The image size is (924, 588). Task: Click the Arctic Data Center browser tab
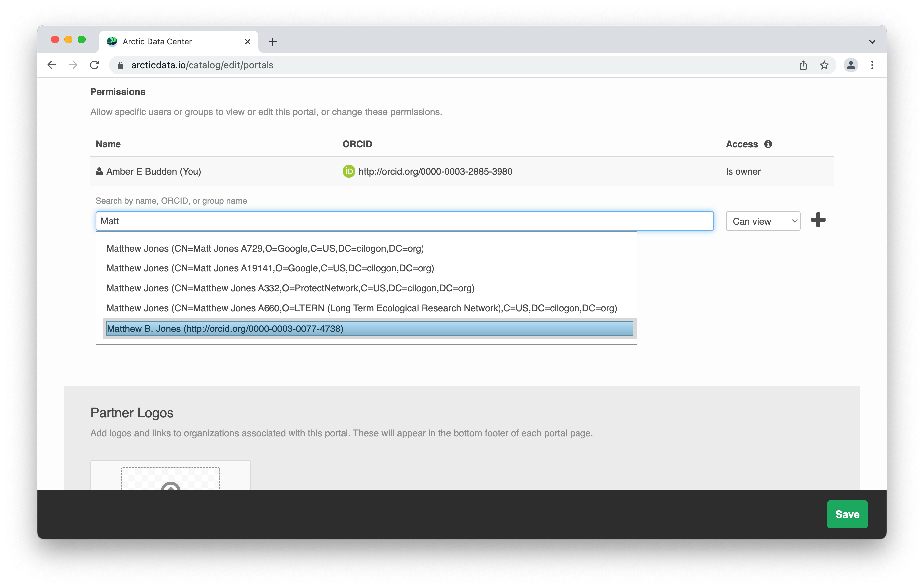tap(179, 41)
